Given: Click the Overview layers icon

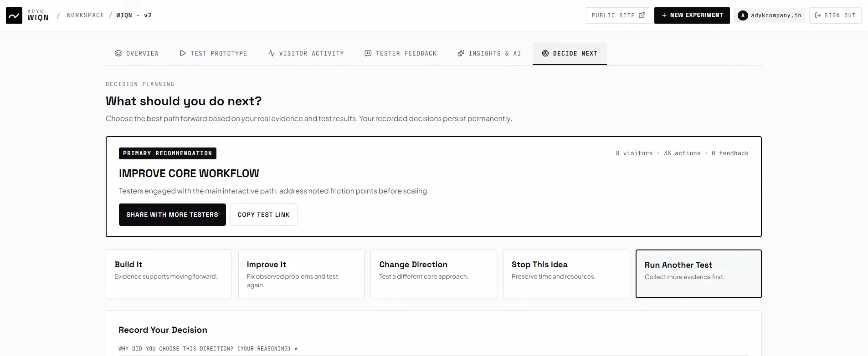Looking at the screenshot, I should (118, 53).
